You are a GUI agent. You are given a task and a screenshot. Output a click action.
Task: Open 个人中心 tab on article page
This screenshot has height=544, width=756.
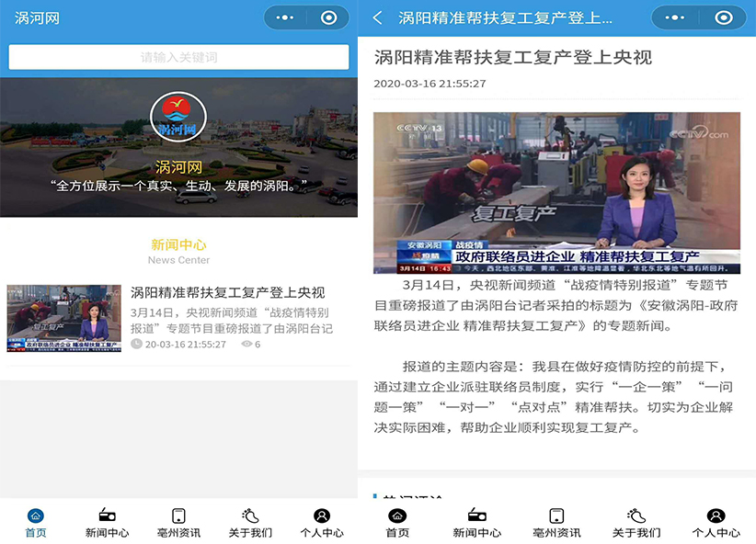(716, 523)
